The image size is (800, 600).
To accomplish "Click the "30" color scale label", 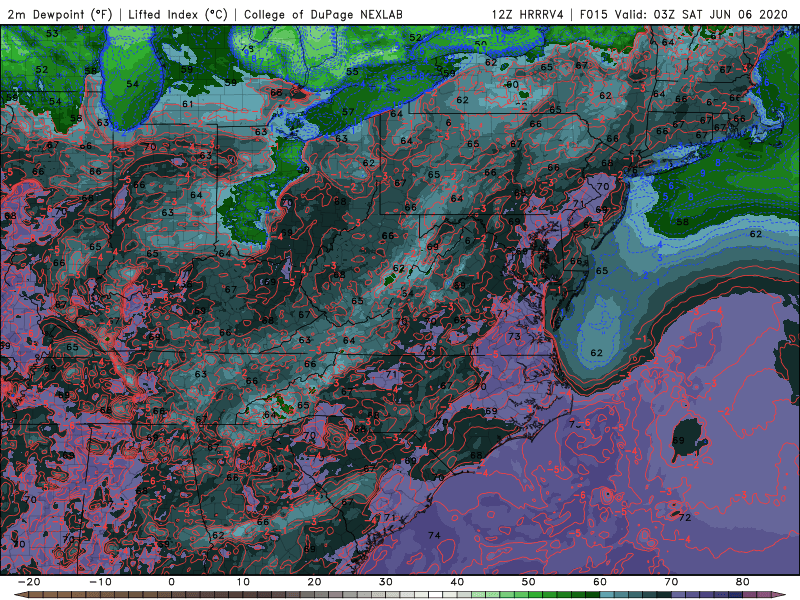I will click(386, 582).
